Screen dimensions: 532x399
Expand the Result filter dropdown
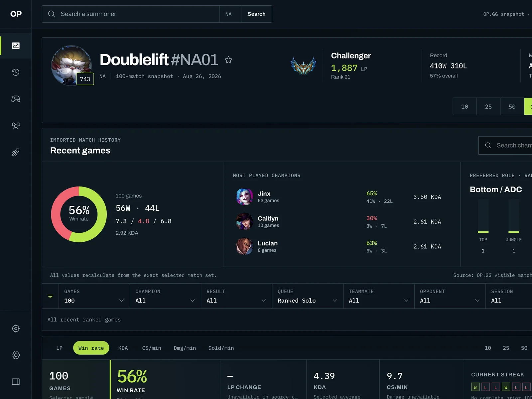point(236,296)
